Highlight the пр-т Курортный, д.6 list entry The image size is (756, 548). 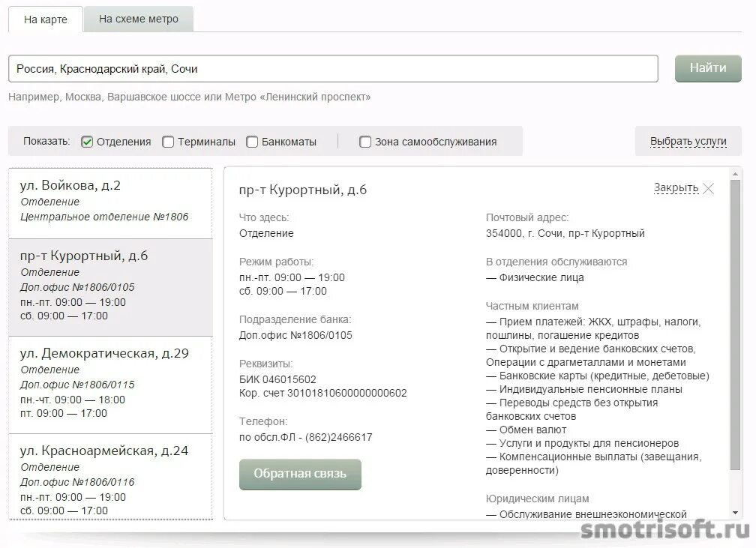pos(110,285)
